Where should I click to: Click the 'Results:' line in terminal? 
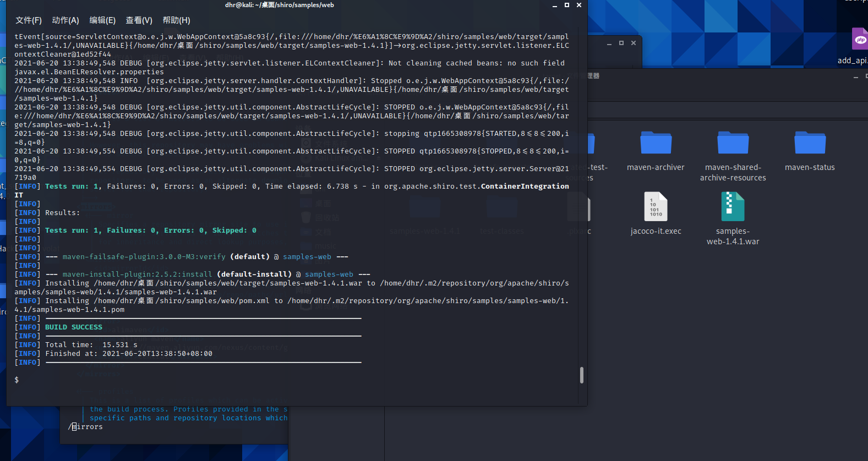click(62, 213)
